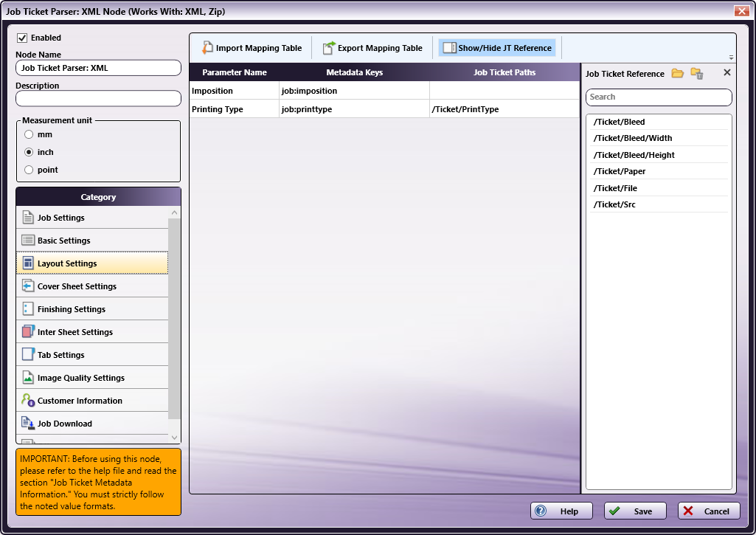Expand the toolbar overflow arrow
Screen dimensions: 756x535
731,58
